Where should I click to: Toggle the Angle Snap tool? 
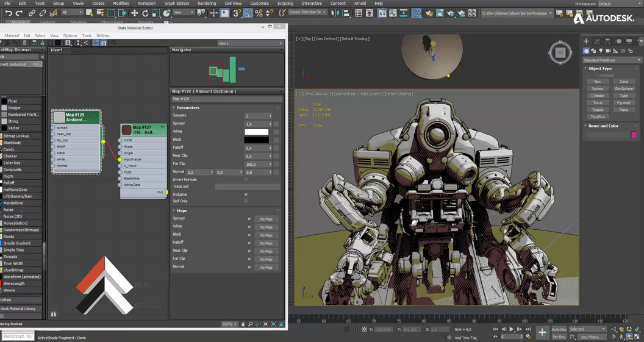click(248, 13)
